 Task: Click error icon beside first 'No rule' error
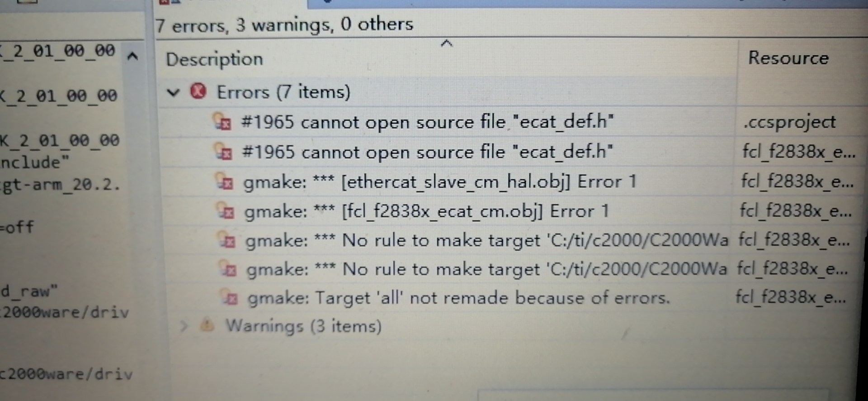[227, 240]
